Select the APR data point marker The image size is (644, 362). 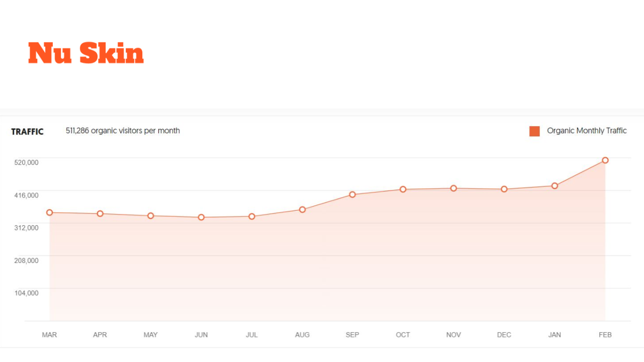pyautogui.click(x=100, y=214)
